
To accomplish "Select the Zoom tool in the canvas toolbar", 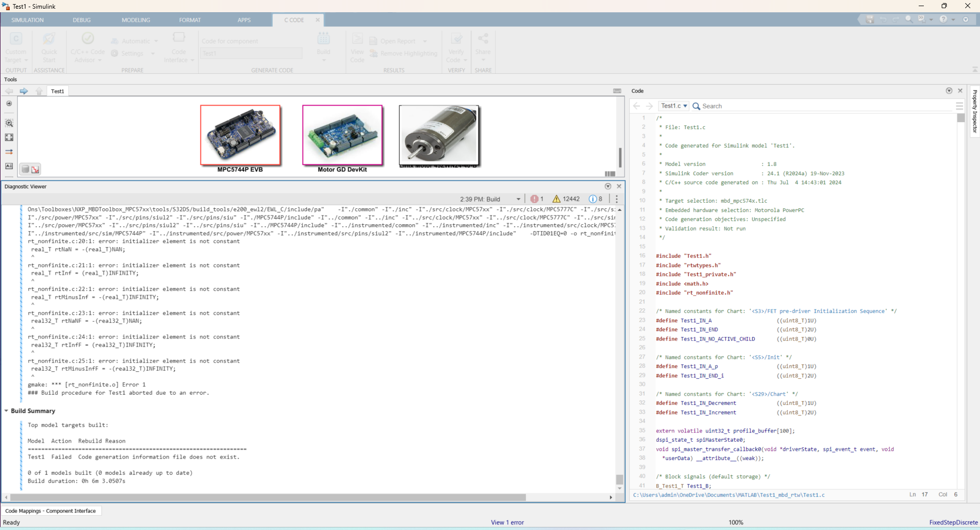I will pyautogui.click(x=9, y=123).
